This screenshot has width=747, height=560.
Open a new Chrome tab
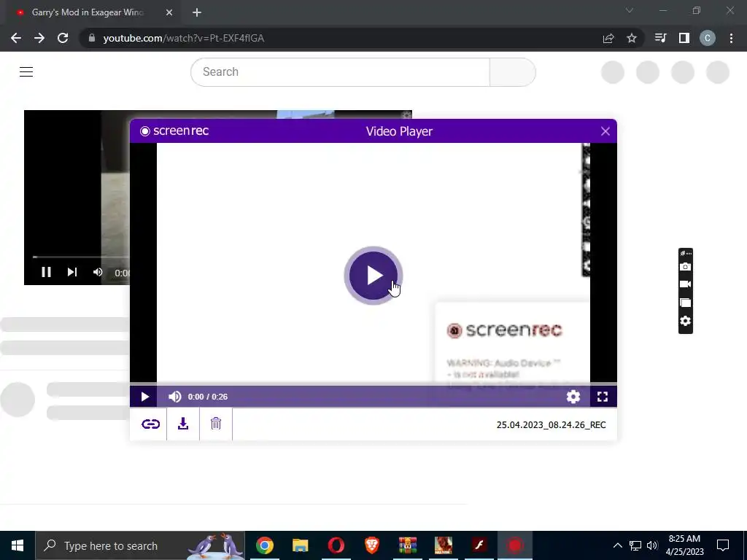point(197,12)
